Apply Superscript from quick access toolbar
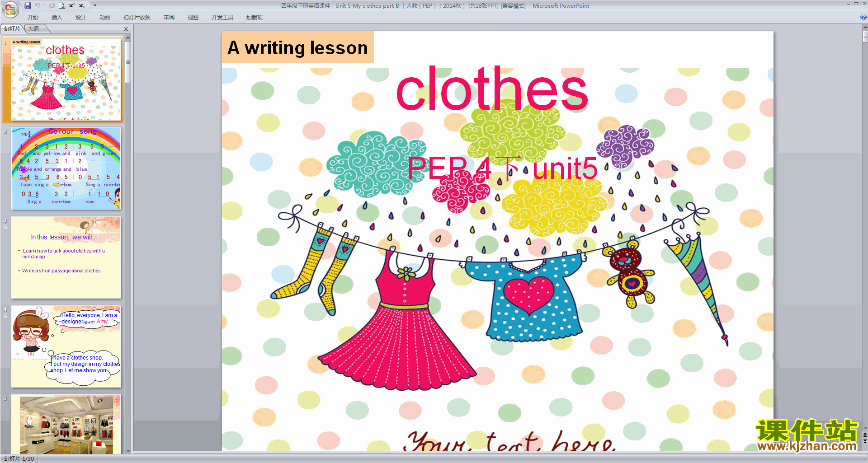 pos(72,5)
